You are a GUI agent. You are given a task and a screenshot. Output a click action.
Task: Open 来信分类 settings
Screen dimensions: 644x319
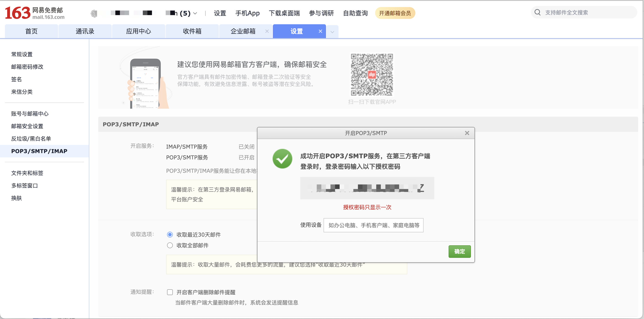(x=22, y=92)
